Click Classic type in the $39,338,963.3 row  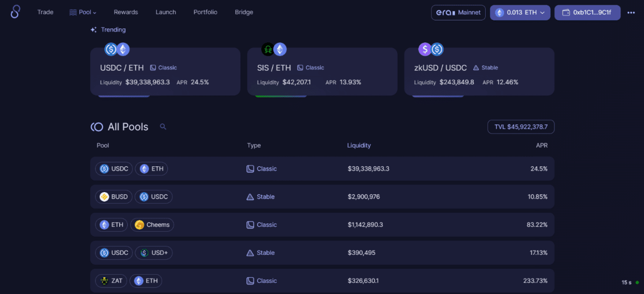[261, 168]
